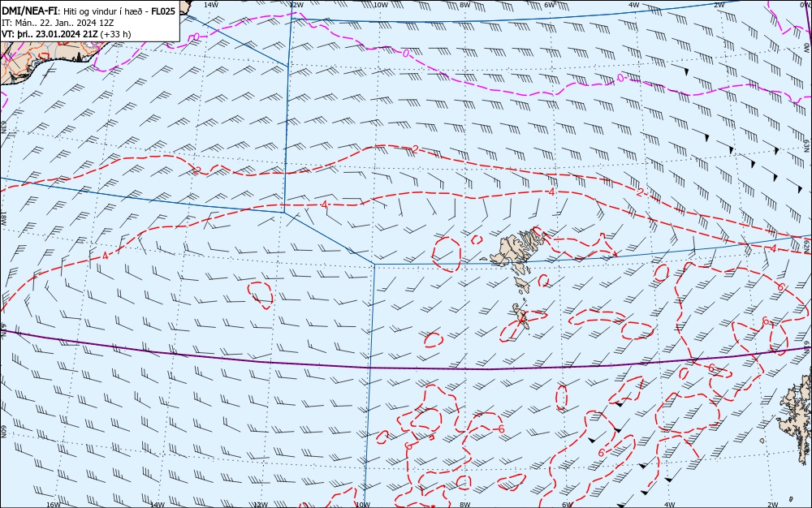Click the '8W' longitude label along the top edge
The width and height of the screenshot is (812, 508).
[465, 4]
